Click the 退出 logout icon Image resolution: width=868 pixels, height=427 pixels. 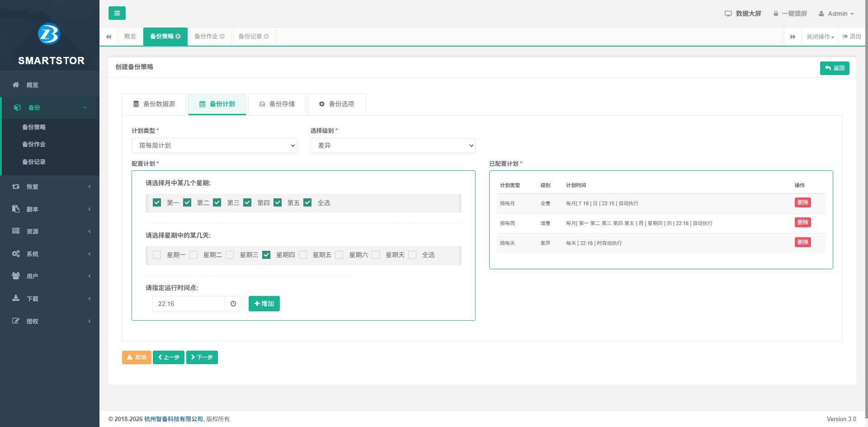pos(845,36)
